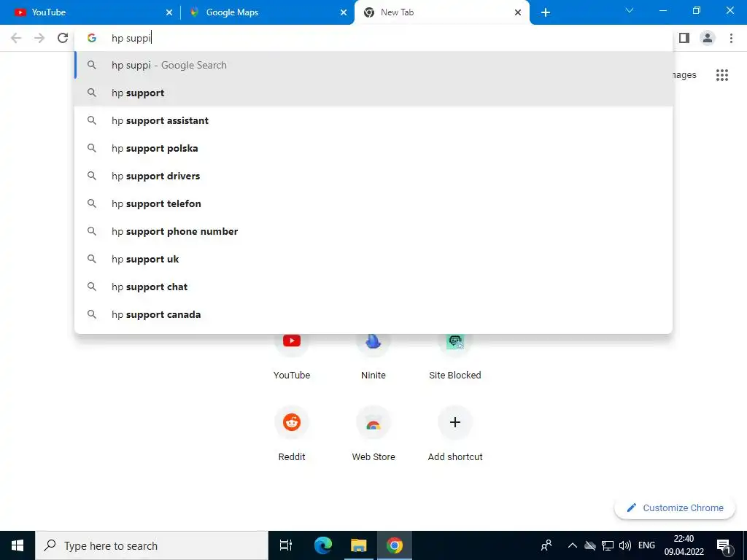
Task: Select the 'hp support phone number' suggestion
Action: coord(373,231)
